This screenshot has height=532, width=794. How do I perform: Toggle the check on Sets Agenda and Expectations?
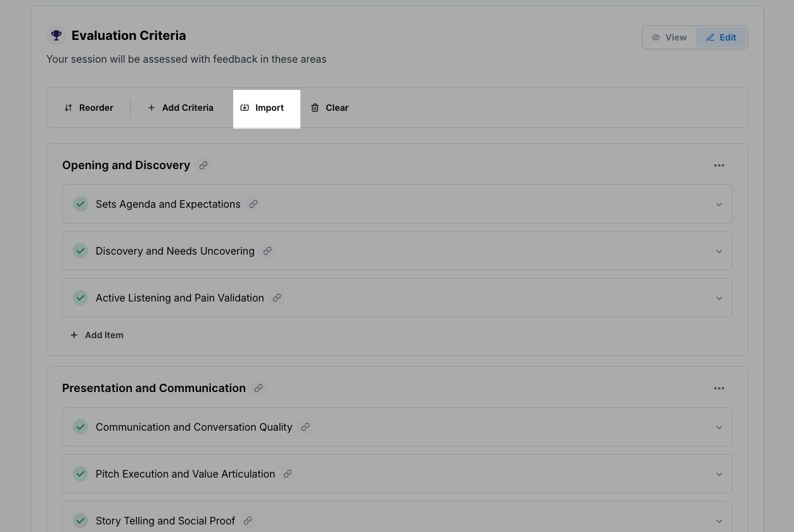[x=80, y=204]
